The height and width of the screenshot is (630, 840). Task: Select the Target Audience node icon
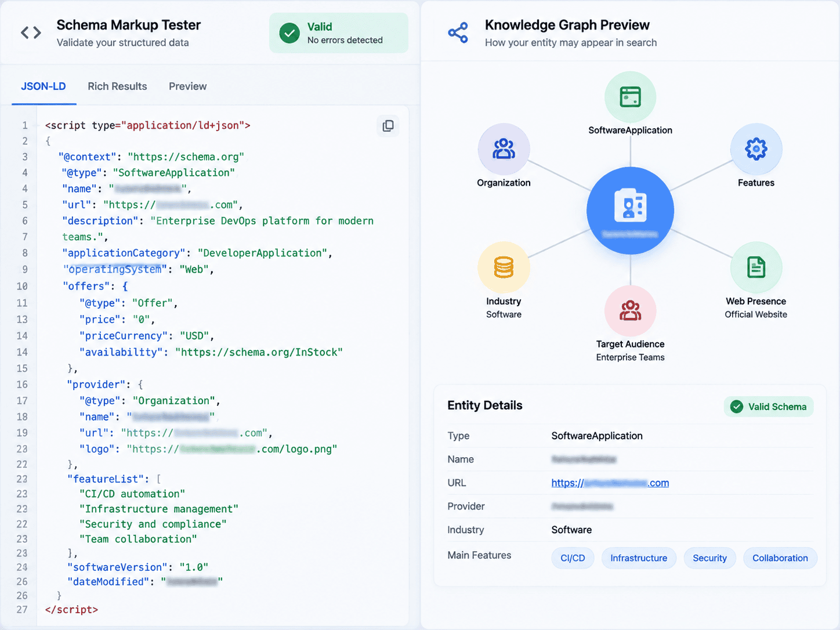coord(630,311)
